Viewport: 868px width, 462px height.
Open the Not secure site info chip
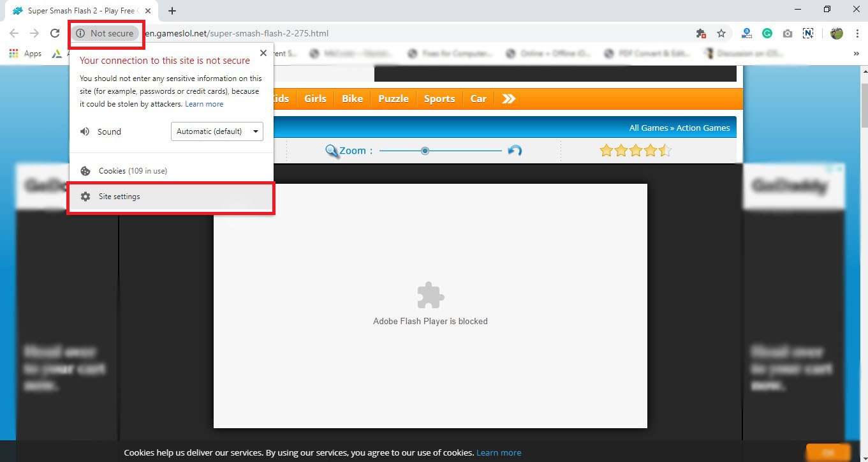point(105,33)
